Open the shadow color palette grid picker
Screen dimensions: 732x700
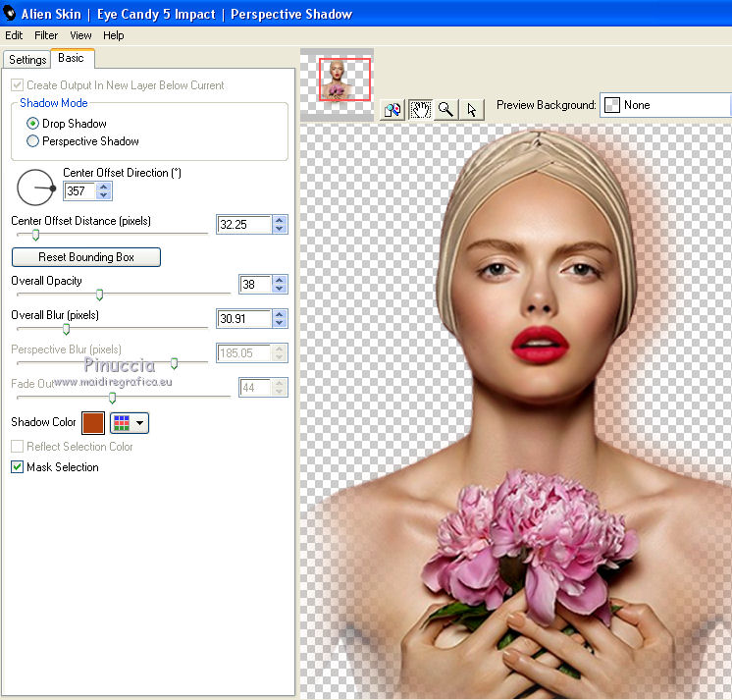click(129, 423)
